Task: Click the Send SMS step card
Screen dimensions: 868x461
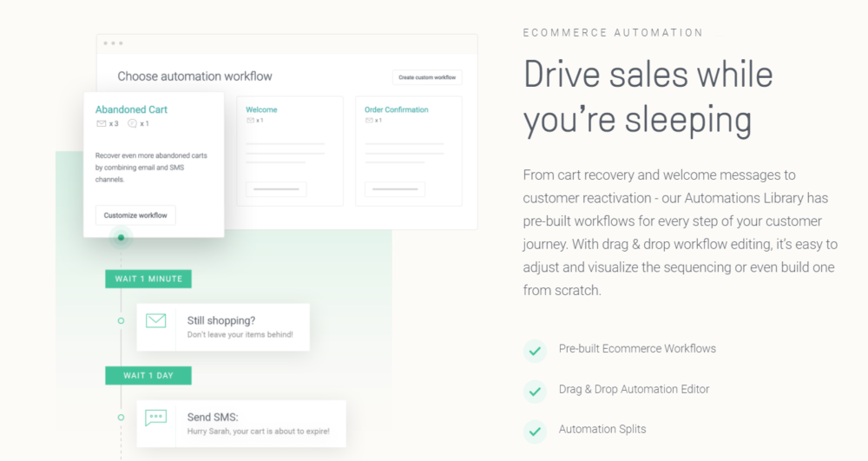Action: 241,424
